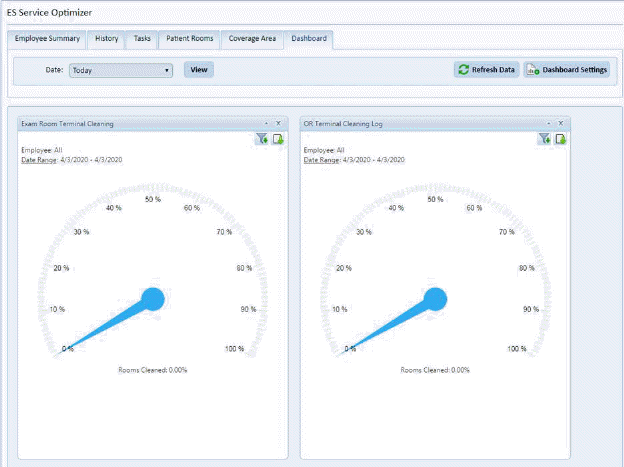The width and height of the screenshot is (624, 467).
Task: Expand the Date dropdown showing Today
Action: pyautogui.click(x=167, y=71)
